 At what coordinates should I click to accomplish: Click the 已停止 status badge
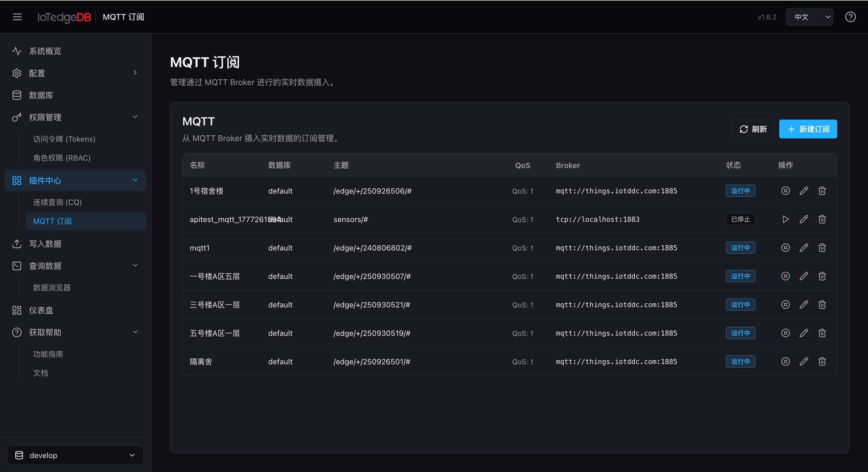pos(741,219)
